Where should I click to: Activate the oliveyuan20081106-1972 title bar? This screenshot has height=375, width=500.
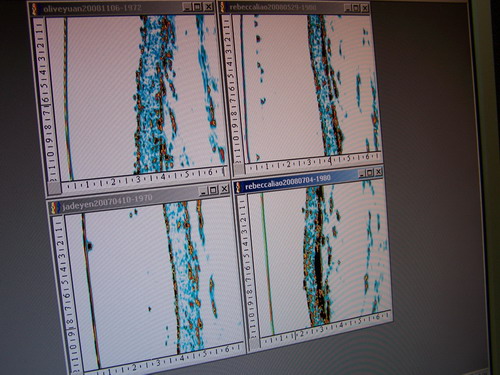tap(122, 8)
